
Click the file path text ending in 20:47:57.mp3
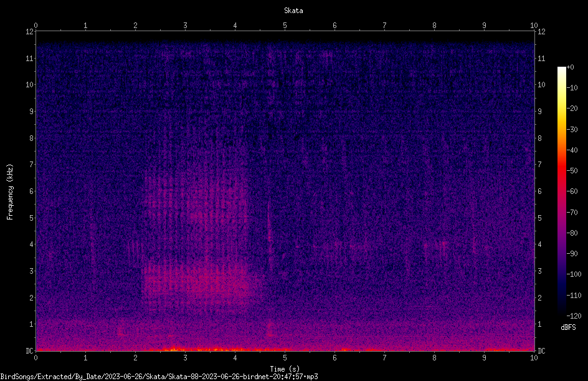tap(159, 377)
